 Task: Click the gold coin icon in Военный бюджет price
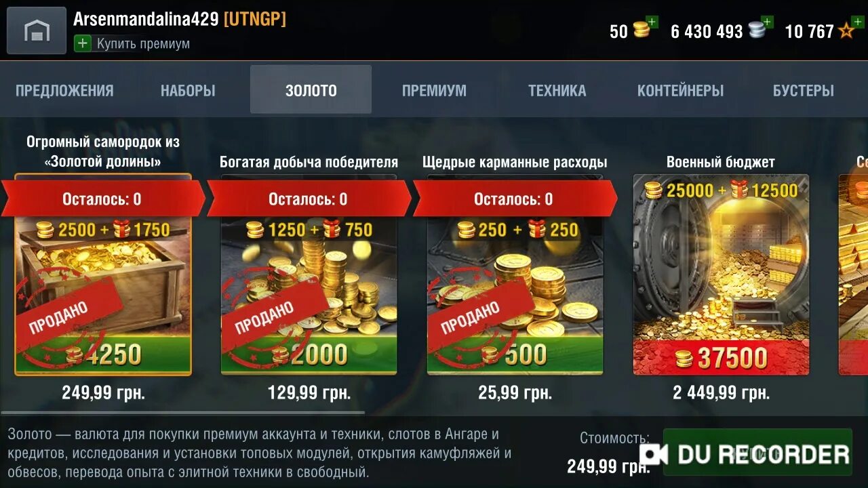[684, 359]
